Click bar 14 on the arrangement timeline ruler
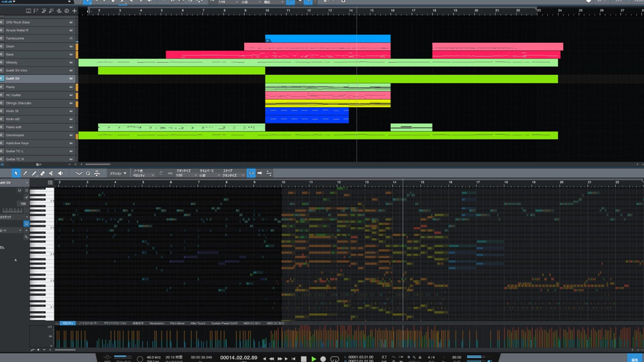The image size is (644, 362). click(x=351, y=11)
